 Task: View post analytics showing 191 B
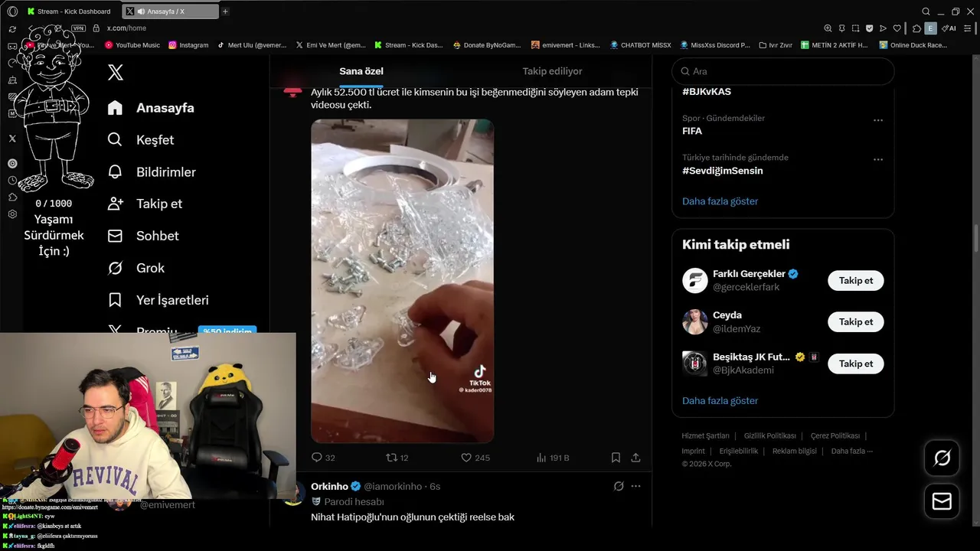(x=553, y=458)
